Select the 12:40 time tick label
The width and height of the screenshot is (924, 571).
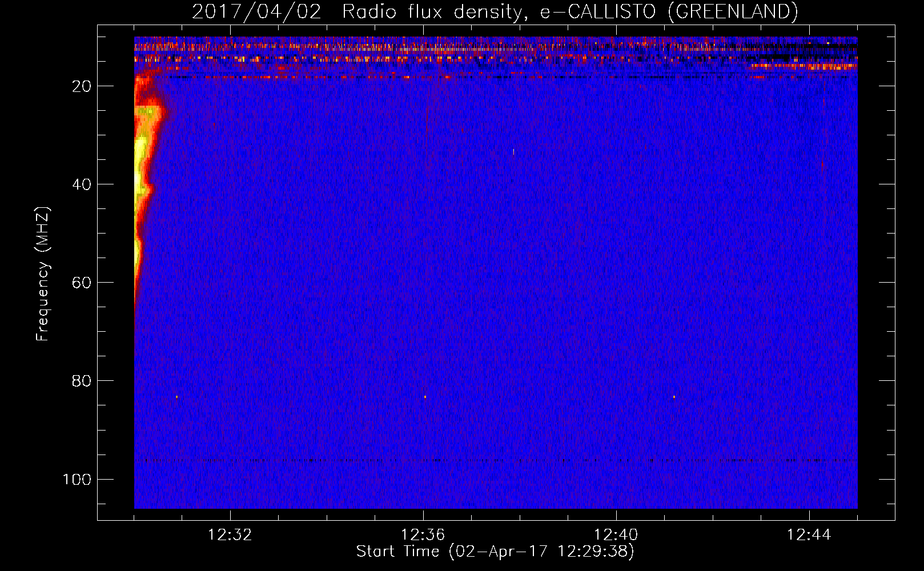(x=616, y=535)
